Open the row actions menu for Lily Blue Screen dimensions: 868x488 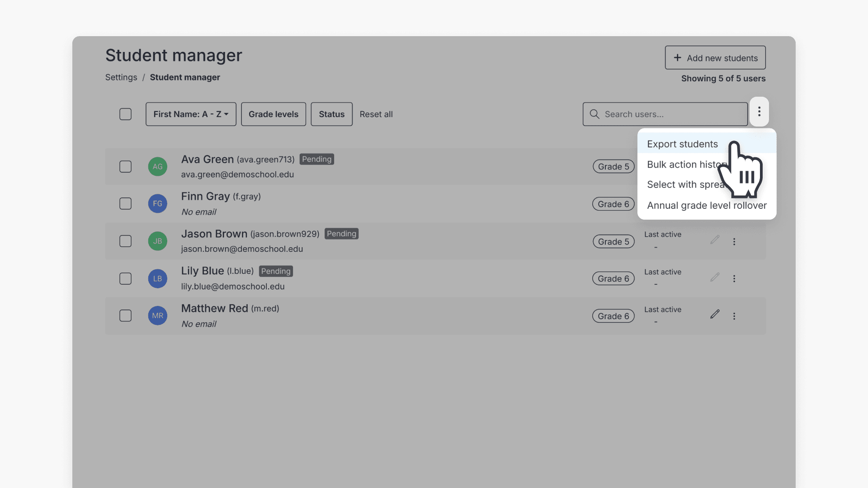(734, 278)
